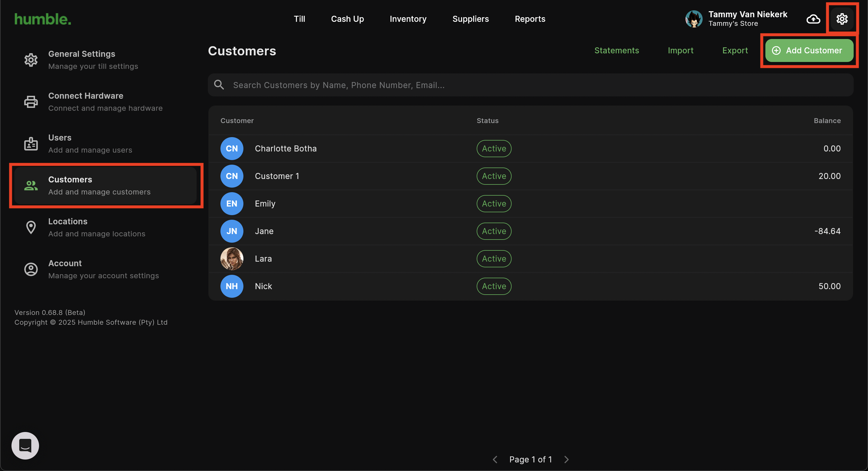The width and height of the screenshot is (868, 471).
Task: Click the Add Customer button
Action: 809,50
